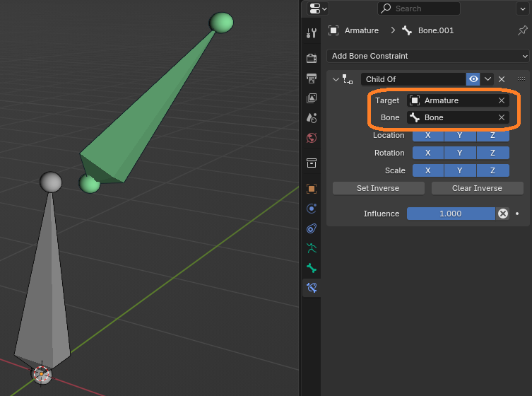This screenshot has width=532, height=396.
Task: Toggle visibility of the Child Of constraint
Action: tap(473, 79)
